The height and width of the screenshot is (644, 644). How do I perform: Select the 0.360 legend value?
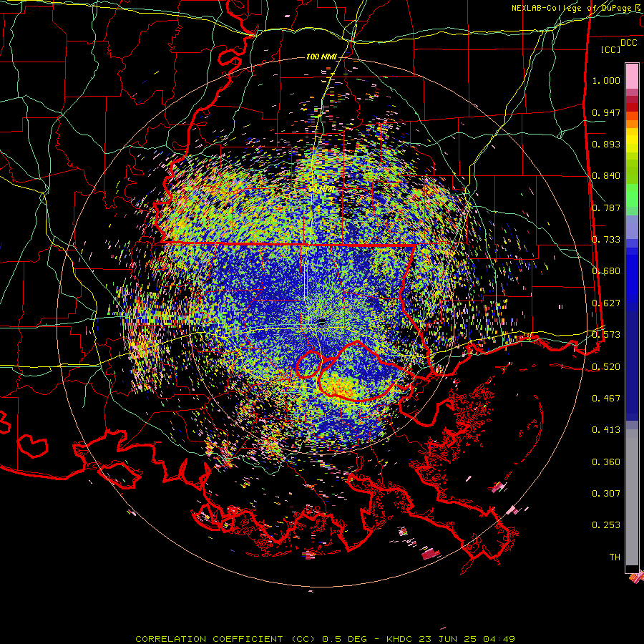pyautogui.click(x=606, y=462)
